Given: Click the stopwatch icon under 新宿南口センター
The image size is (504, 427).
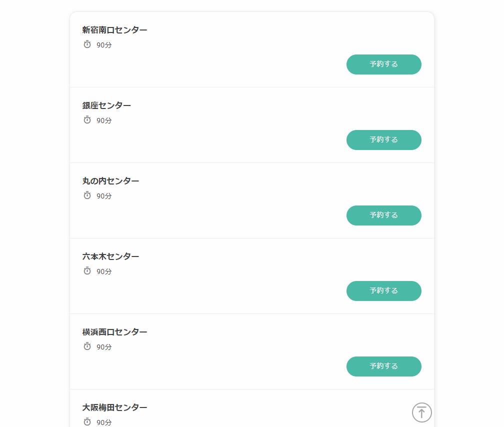Looking at the screenshot, I should pyautogui.click(x=87, y=44).
